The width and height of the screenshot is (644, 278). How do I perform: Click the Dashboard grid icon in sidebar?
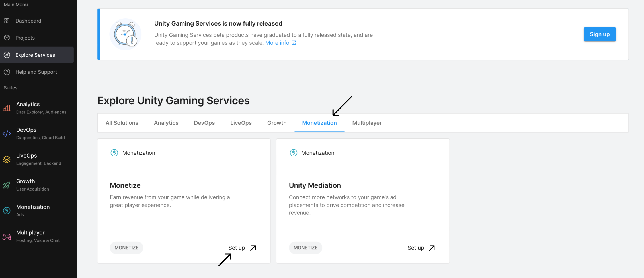(7, 21)
